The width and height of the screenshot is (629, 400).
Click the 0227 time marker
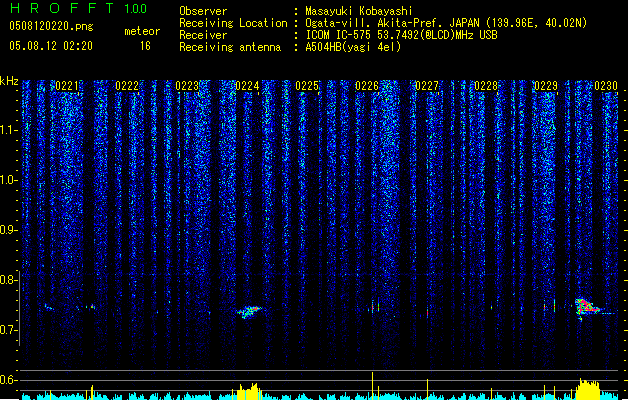click(427, 86)
